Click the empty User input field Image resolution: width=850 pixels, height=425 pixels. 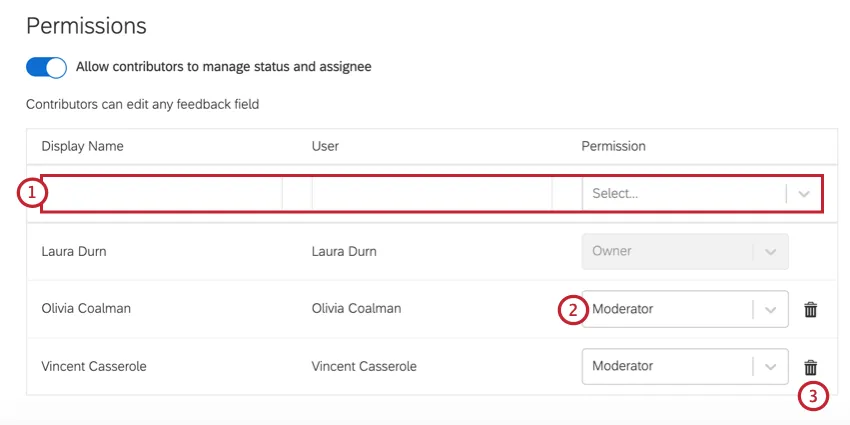[x=432, y=194]
